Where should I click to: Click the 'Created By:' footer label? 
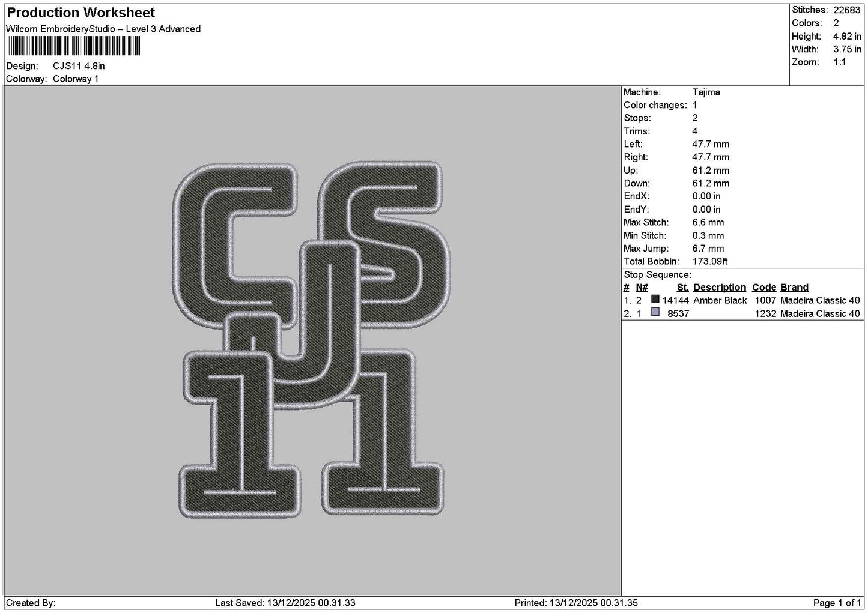[x=31, y=603]
